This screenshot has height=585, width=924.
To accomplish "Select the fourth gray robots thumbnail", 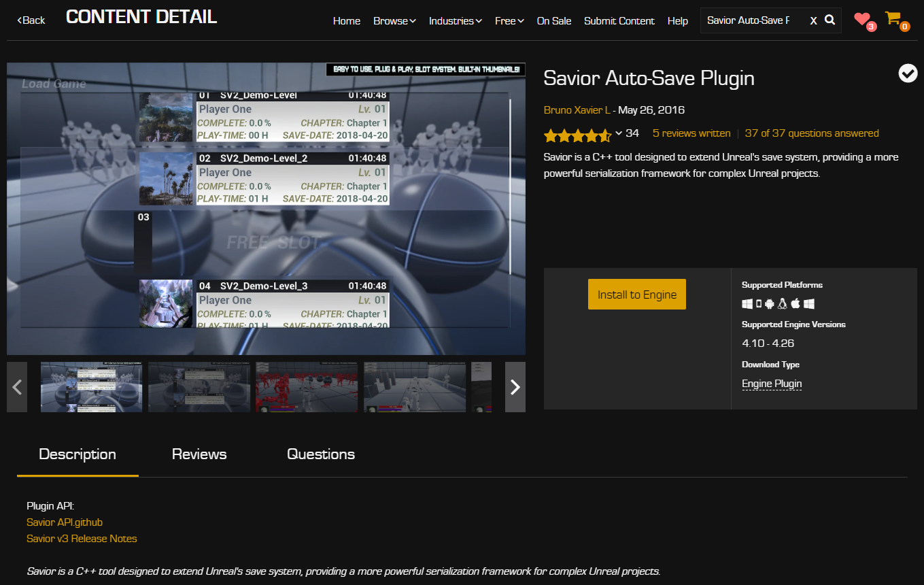I will [415, 387].
